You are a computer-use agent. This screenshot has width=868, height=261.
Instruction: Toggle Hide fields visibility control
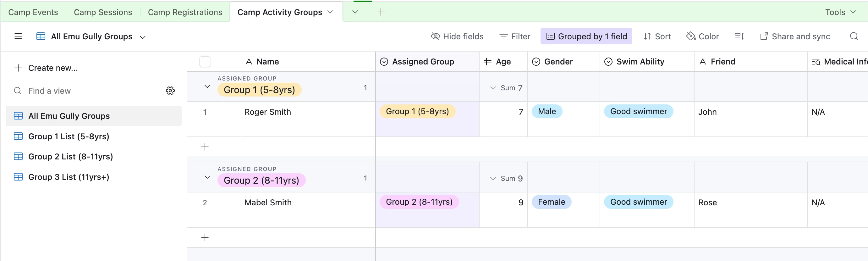[457, 36]
